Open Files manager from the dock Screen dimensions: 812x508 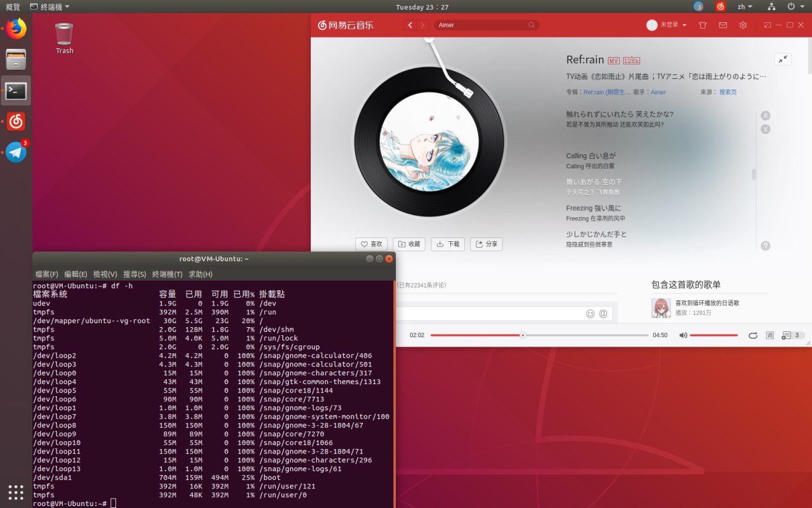[x=16, y=59]
